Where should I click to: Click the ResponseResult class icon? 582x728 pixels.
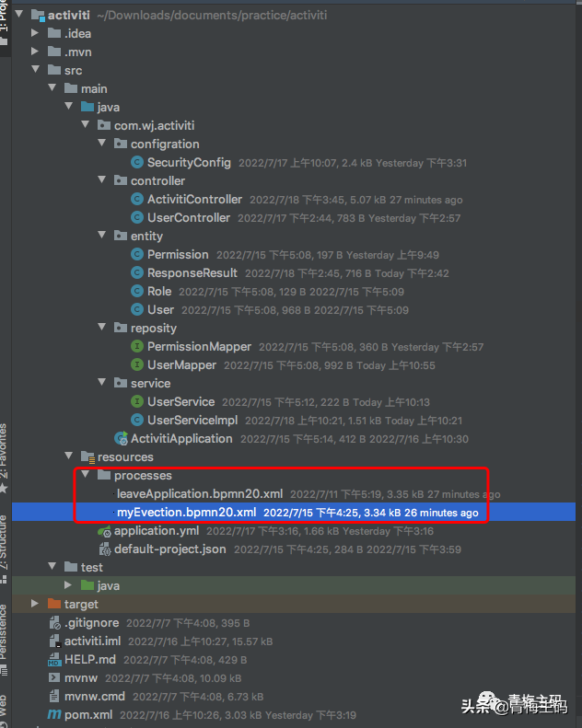pos(137,272)
